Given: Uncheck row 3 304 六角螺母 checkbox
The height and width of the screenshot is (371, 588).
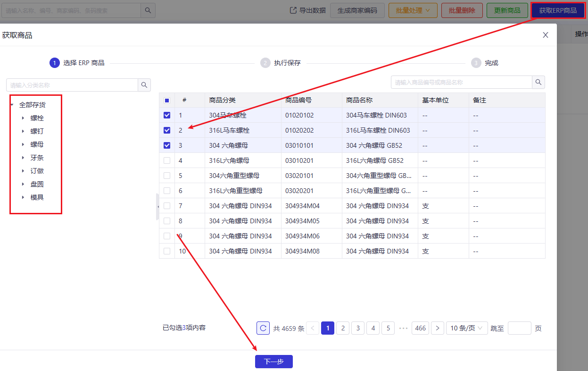Looking at the screenshot, I should 167,145.
